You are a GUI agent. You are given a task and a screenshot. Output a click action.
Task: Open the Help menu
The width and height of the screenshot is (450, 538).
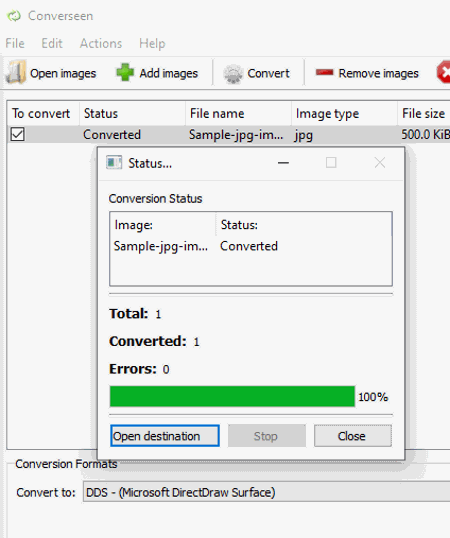click(152, 44)
